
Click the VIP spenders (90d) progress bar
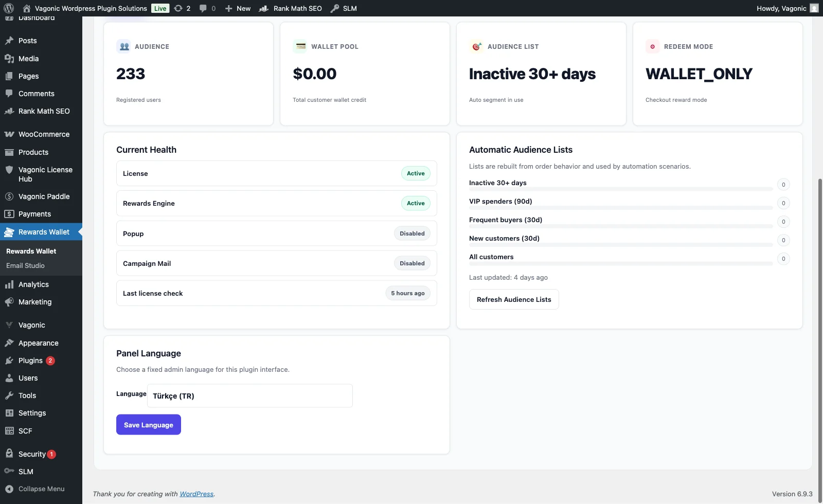[x=621, y=208]
